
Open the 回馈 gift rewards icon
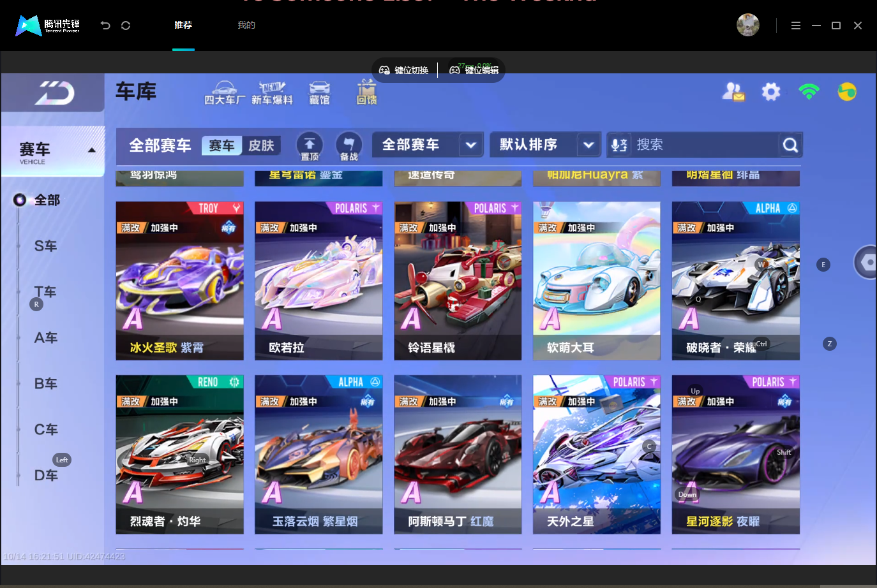tap(366, 92)
